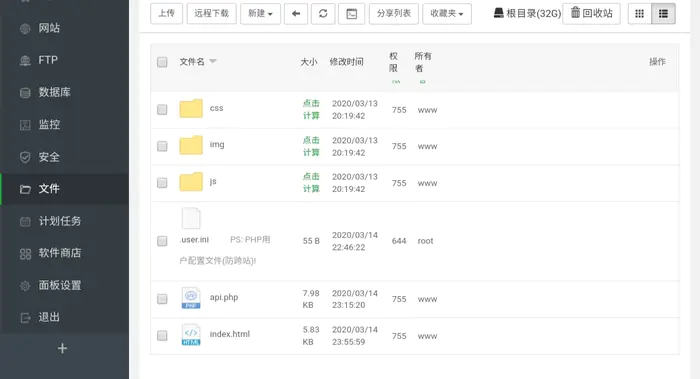Click the 远程下载 button
Image resolution: width=700 pixels, height=379 pixels.
212,13
